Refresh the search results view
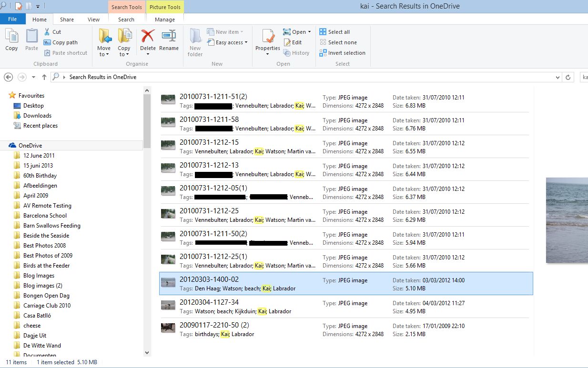The width and height of the screenshot is (588, 368). tap(568, 77)
